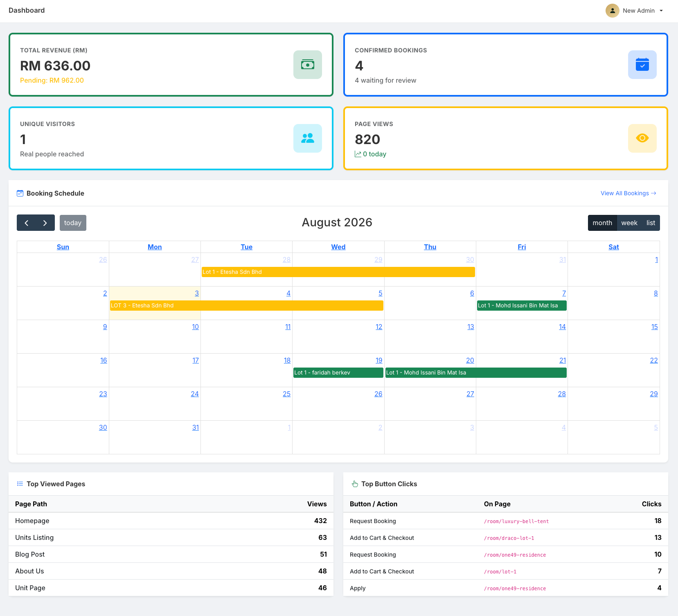The width and height of the screenshot is (678, 616).
Task: Click the Wed column header
Action: [x=338, y=247]
